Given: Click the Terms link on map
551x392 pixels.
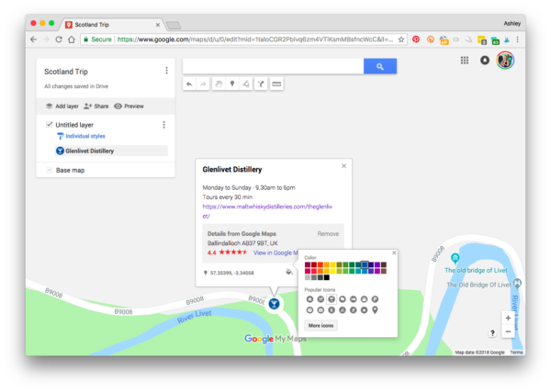Looking at the screenshot, I should pyautogui.click(x=516, y=353).
